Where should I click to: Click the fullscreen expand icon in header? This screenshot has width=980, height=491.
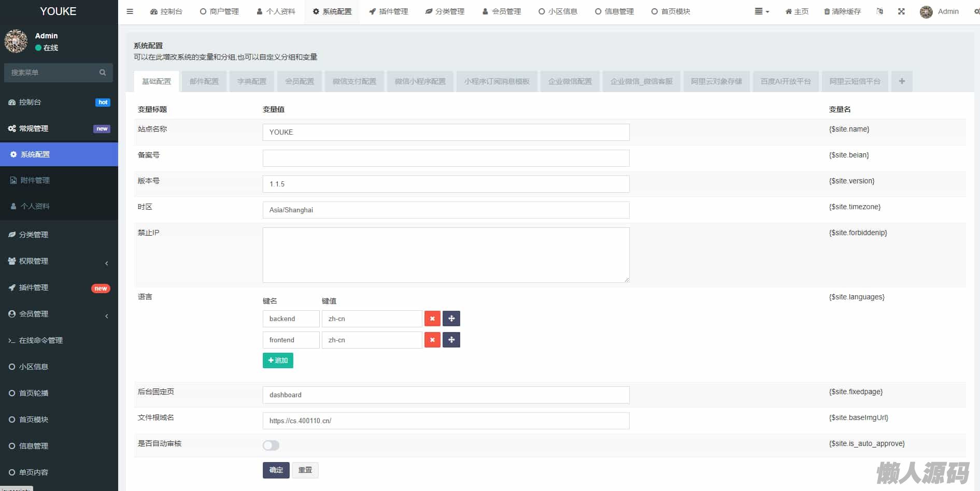click(x=901, y=11)
